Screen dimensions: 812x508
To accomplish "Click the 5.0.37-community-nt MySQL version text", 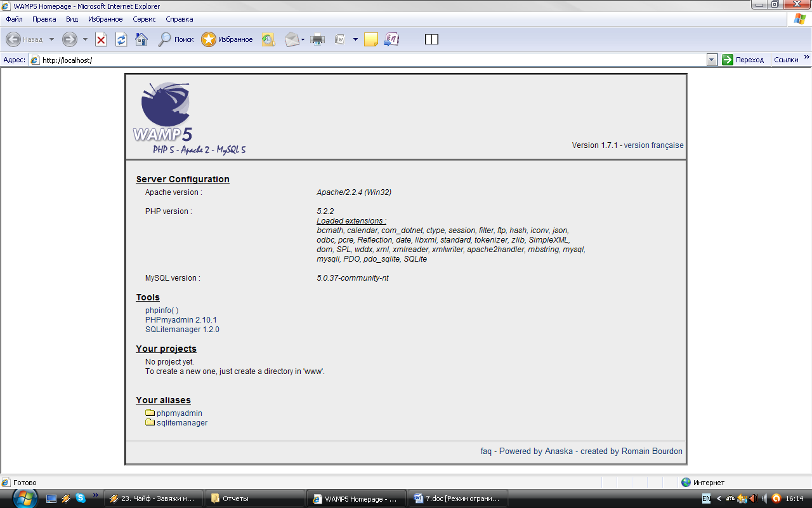I will 353,278.
